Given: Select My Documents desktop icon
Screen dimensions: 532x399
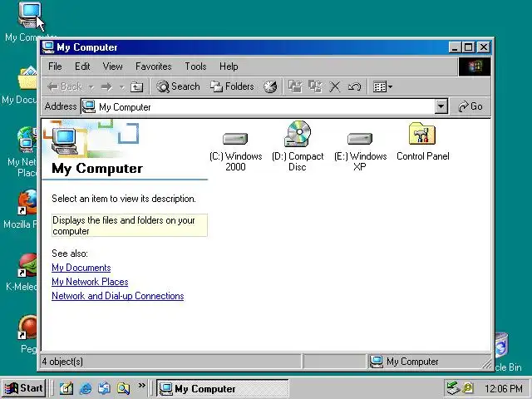Looking at the screenshot, I should click(27, 77).
